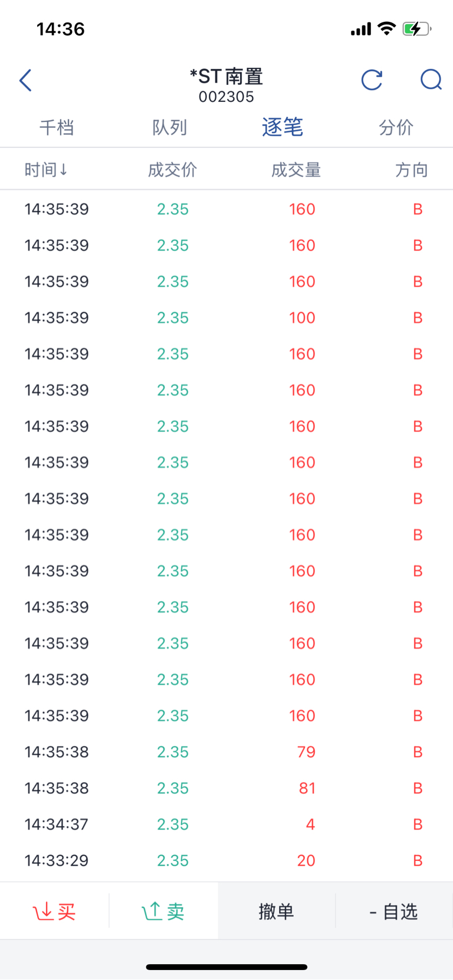Tap the red buy arrow icon

tap(42, 912)
